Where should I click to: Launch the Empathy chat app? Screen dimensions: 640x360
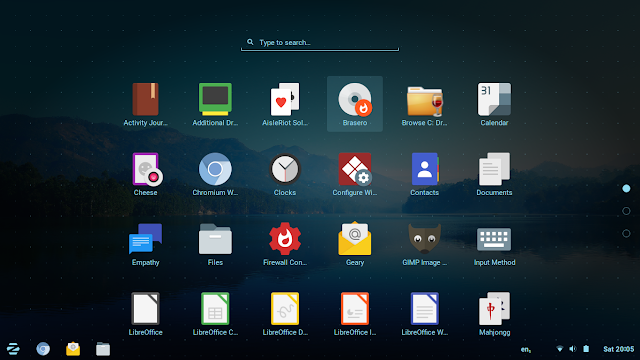145,244
